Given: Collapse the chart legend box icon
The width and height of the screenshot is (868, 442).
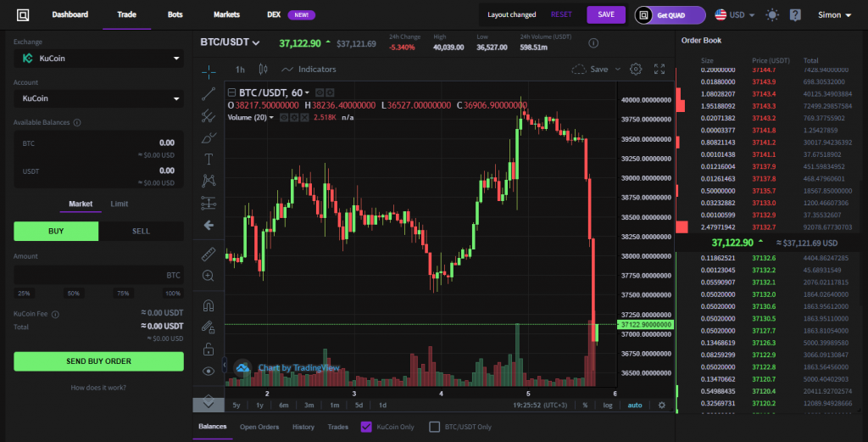Looking at the screenshot, I should click(x=232, y=92).
